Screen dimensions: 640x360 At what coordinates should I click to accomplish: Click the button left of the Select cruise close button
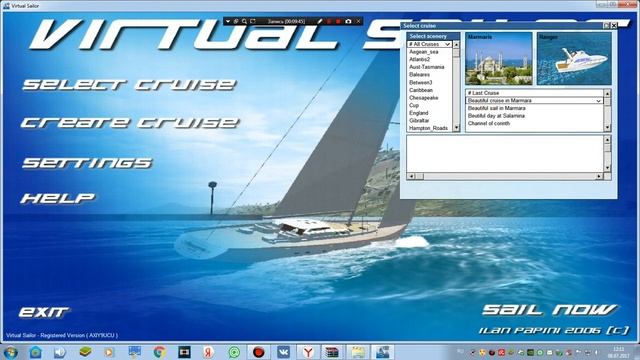pyautogui.click(x=607, y=25)
